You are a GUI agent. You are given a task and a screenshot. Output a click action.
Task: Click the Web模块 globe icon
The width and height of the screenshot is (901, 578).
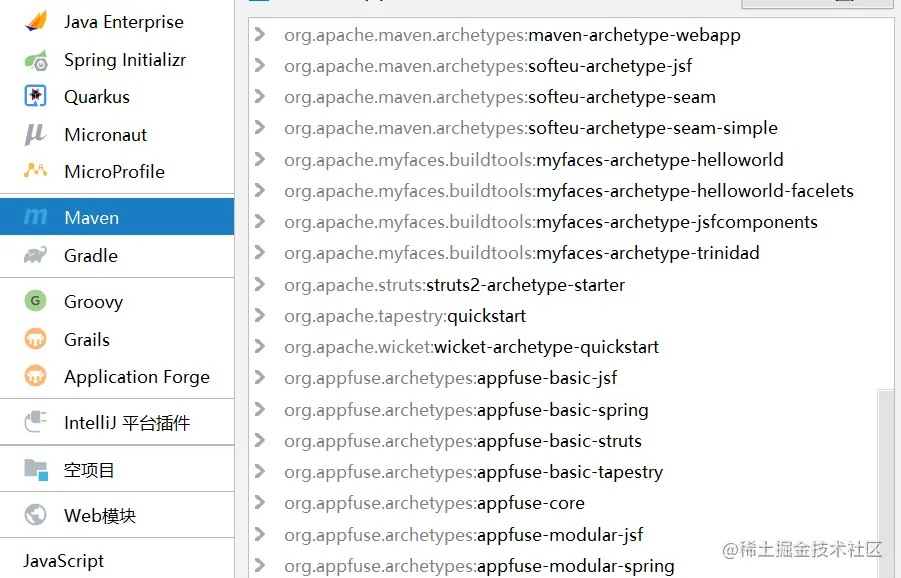coord(36,515)
